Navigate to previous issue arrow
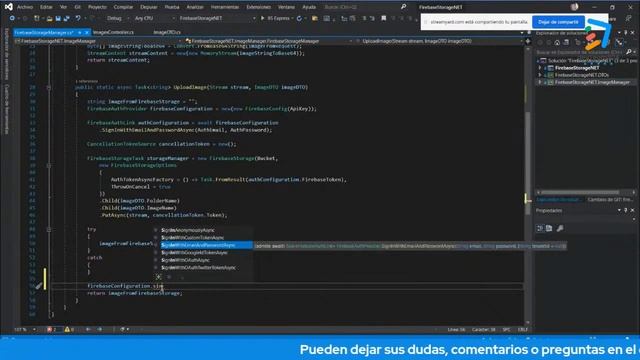The width and height of the screenshot is (640, 360). click(88, 329)
